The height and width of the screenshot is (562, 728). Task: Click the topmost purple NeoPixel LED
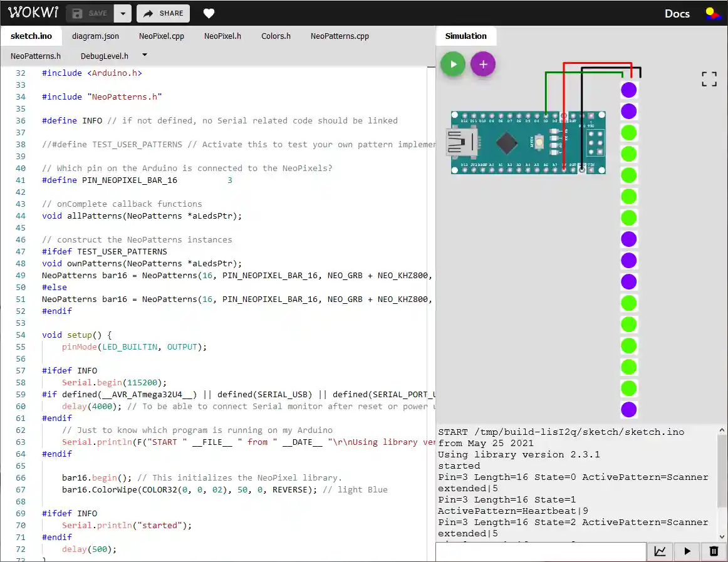[x=628, y=90]
